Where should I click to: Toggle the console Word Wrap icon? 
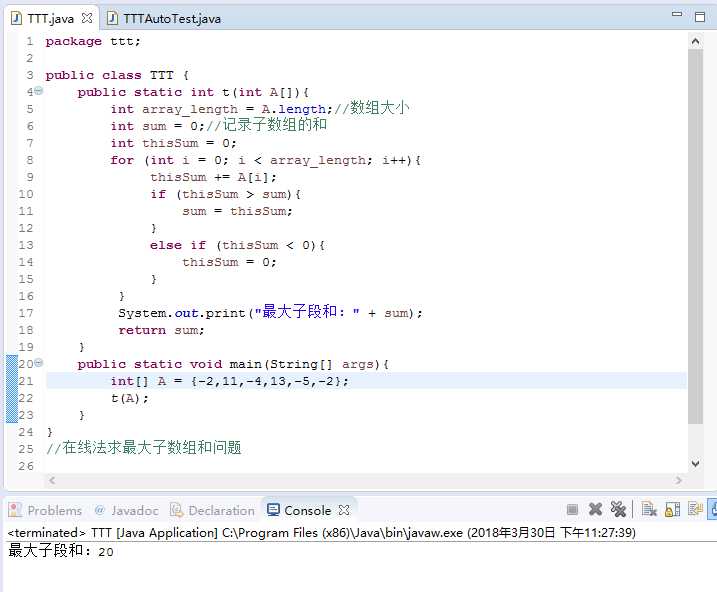[x=695, y=509]
